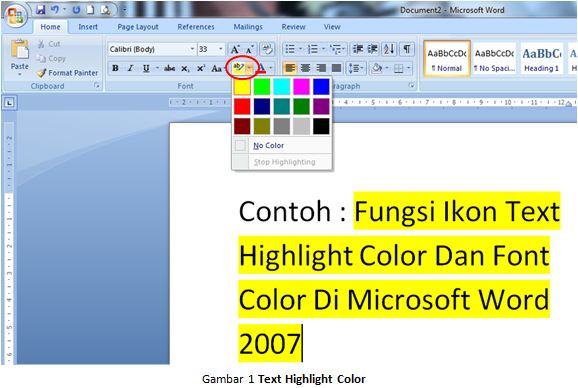Align text left

(x=290, y=68)
